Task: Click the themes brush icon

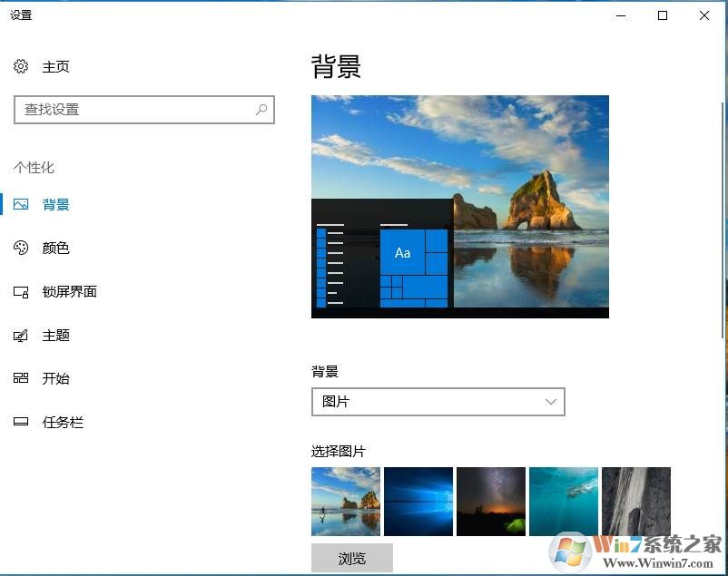Action: [x=21, y=336]
